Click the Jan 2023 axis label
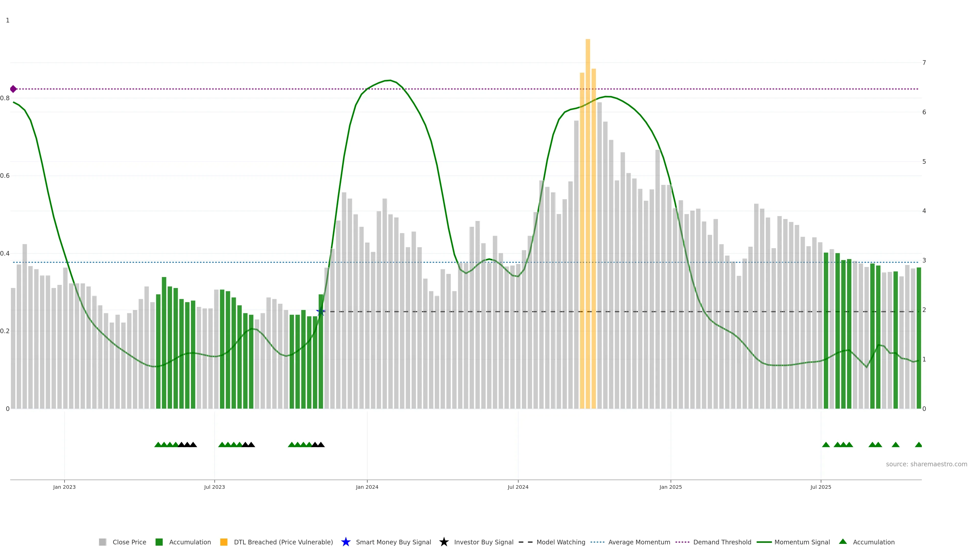980x551 pixels. [x=64, y=487]
